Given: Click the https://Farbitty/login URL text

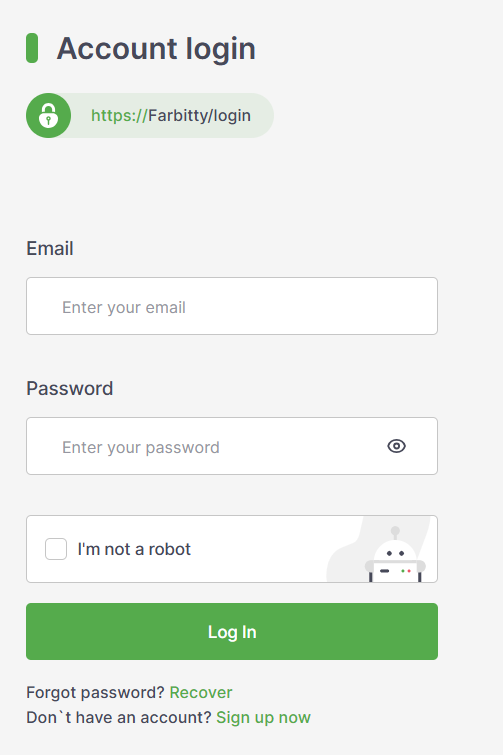Looking at the screenshot, I should click(x=171, y=116).
